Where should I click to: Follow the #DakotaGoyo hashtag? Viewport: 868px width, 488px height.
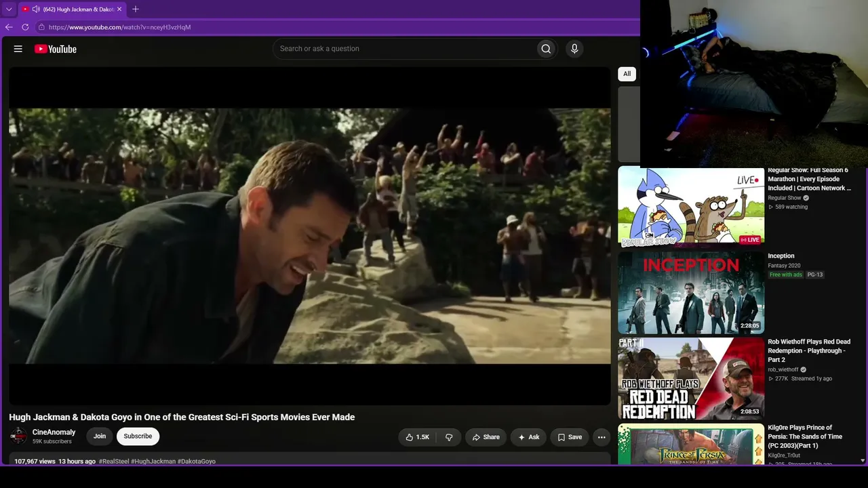coord(197,462)
